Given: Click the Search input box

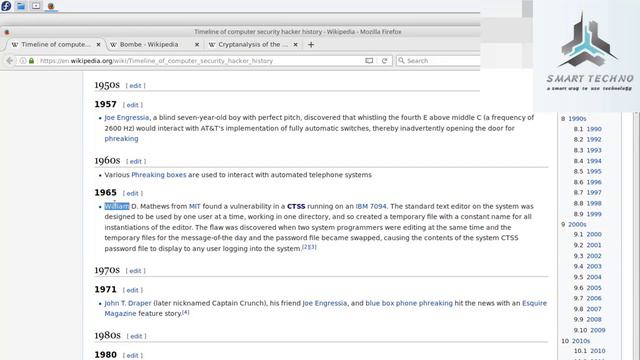Looking at the screenshot, I should pos(439,60).
